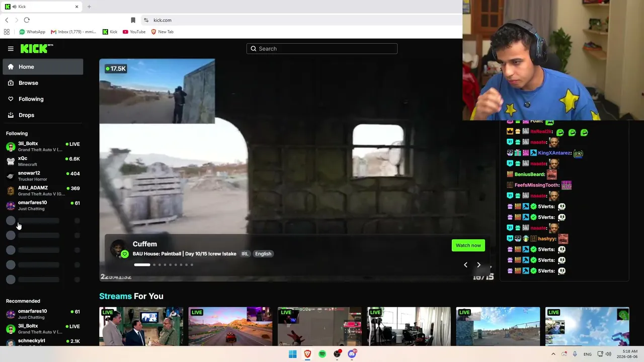The height and width of the screenshot is (362, 644).
Task: Go back using the browser back arrow
Action: pyautogui.click(x=7, y=20)
